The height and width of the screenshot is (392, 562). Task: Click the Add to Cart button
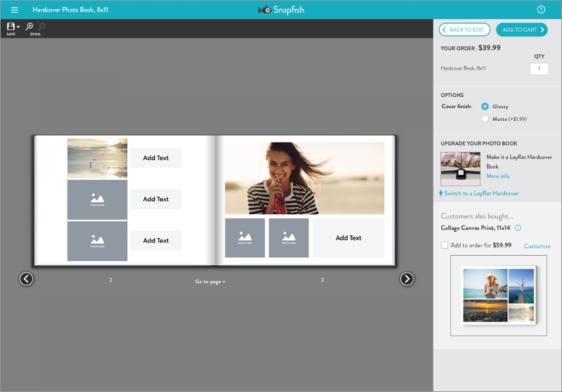point(521,30)
